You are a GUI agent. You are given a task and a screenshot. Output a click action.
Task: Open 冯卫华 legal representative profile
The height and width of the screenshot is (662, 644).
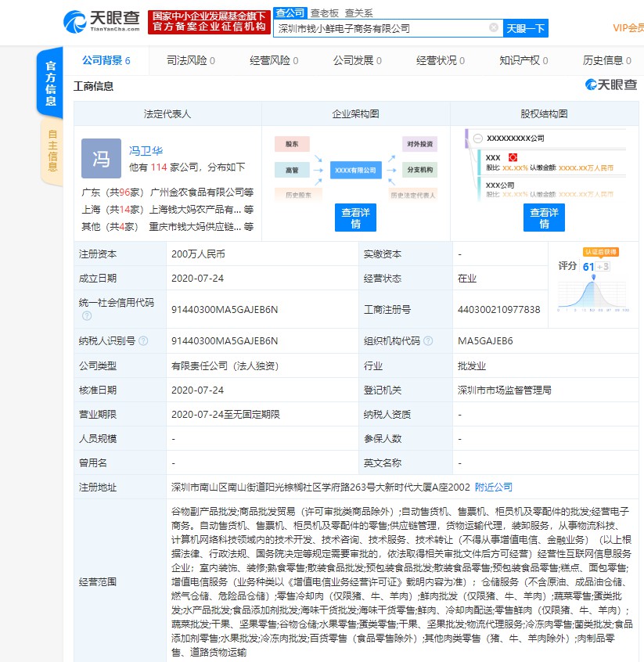point(146,151)
